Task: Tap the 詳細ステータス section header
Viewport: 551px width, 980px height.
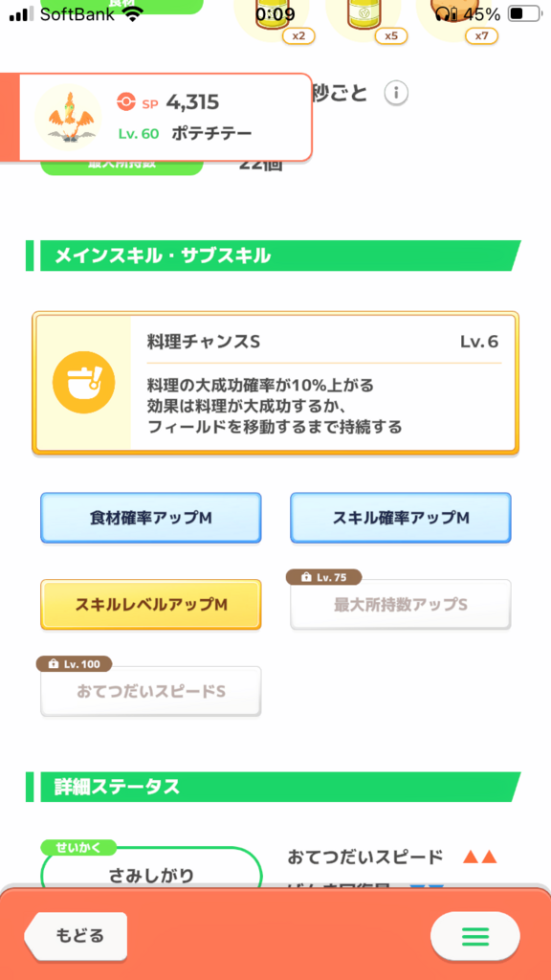Action: tap(273, 787)
